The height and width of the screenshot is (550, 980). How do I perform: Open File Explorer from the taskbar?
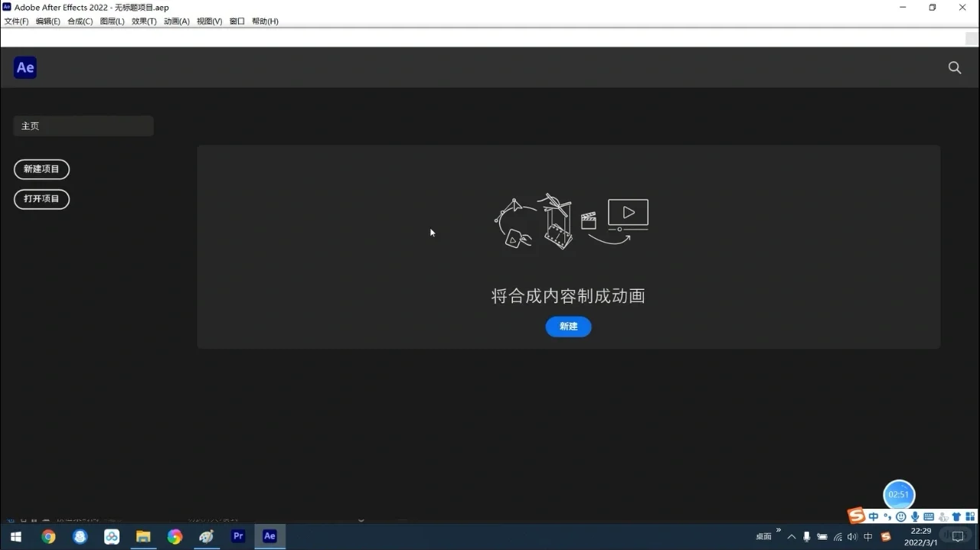143,536
